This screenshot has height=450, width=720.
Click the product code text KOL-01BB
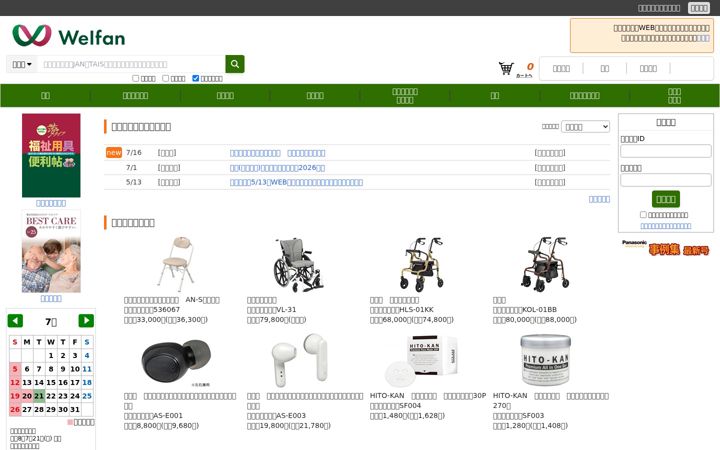540,309
